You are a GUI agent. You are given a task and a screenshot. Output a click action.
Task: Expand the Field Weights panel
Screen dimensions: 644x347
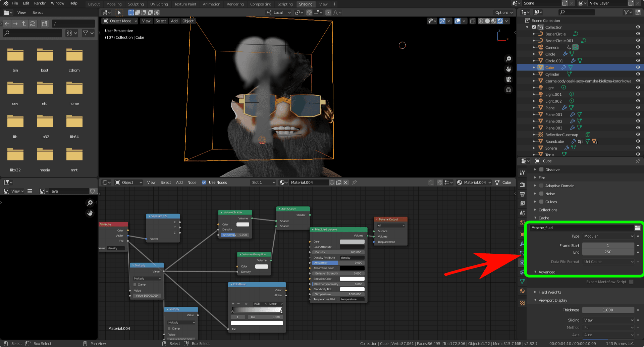tap(550, 292)
